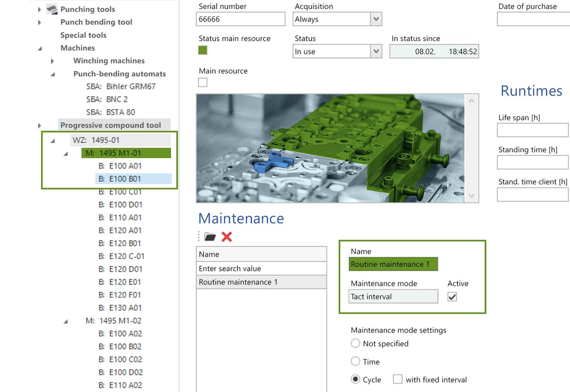Click the Punching tools icon in tree
Viewport: 570px width, 392px height.
click(x=51, y=9)
